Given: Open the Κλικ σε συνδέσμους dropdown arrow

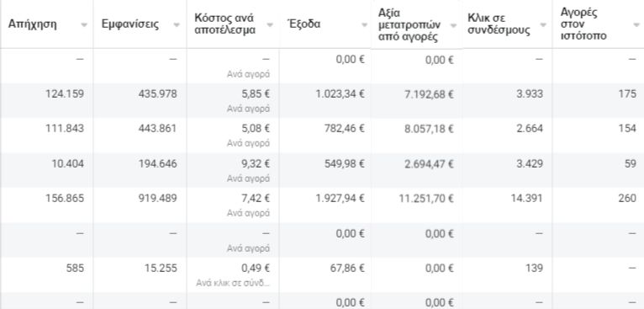Looking at the screenshot, I should coord(543,24).
